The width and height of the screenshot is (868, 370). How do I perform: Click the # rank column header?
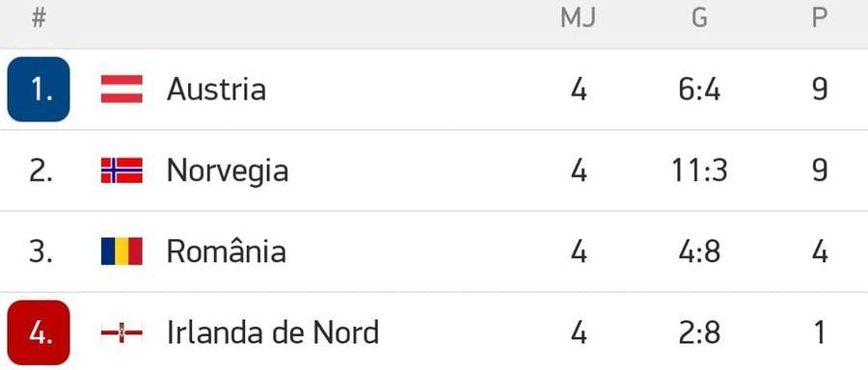point(39,18)
